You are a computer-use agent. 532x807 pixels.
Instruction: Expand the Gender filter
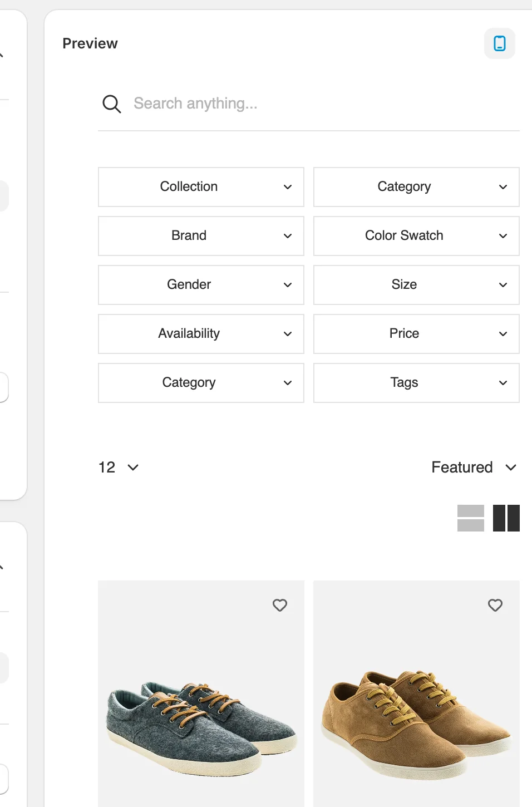click(x=201, y=285)
